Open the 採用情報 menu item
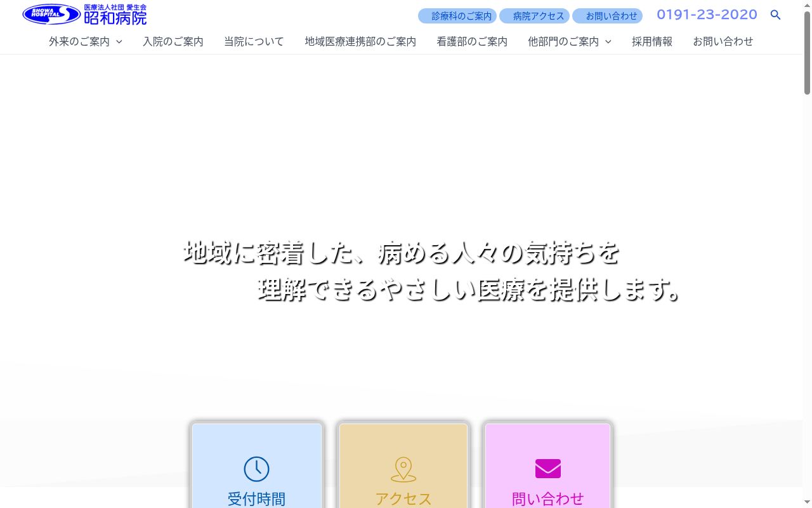The image size is (812, 508). click(x=652, y=41)
